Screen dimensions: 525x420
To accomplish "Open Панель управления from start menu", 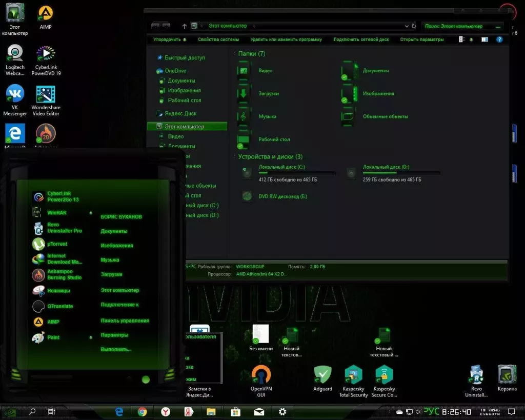I will click(x=125, y=321).
